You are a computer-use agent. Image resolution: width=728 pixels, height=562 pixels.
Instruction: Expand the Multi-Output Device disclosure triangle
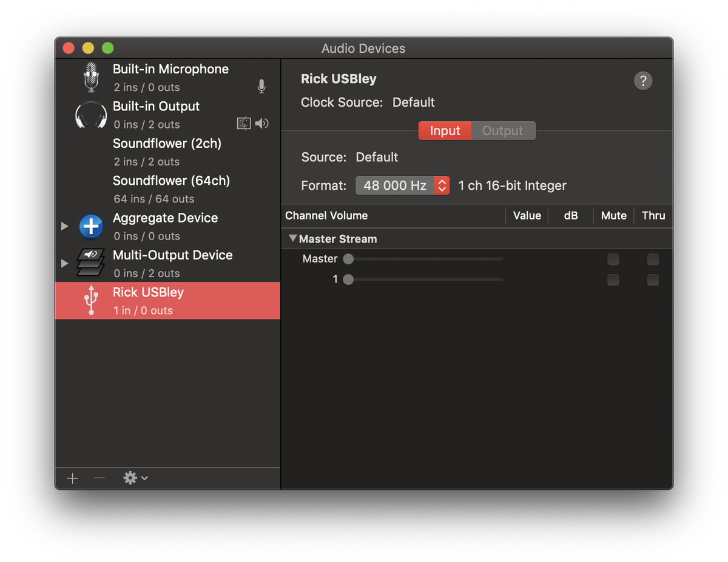tap(64, 263)
